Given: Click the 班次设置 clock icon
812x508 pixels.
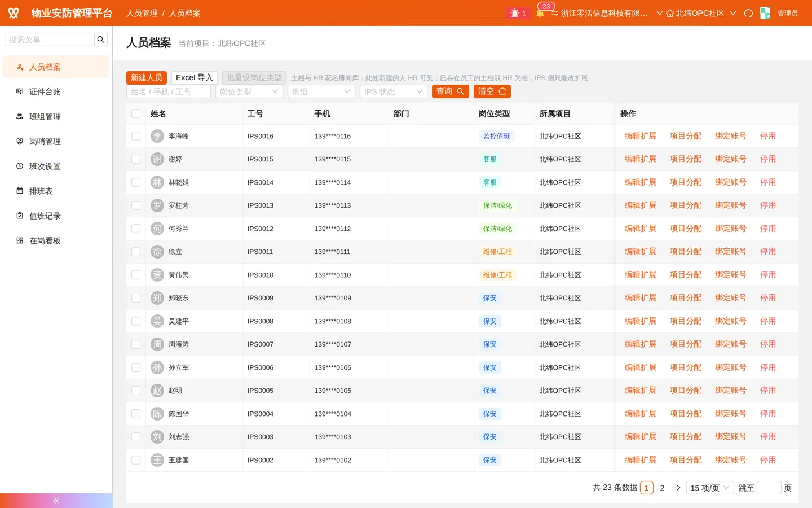Looking at the screenshot, I should pyautogui.click(x=20, y=166).
